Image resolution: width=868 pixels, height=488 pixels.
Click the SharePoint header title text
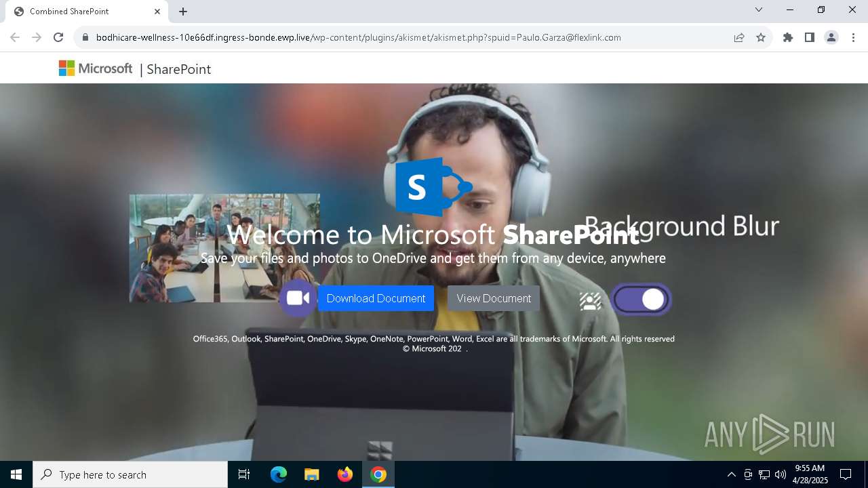(179, 69)
